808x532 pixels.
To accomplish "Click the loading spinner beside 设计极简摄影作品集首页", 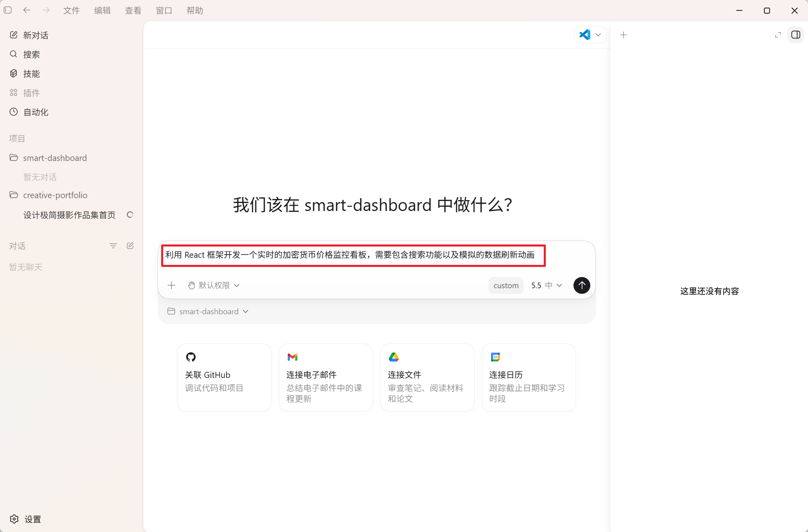I will (x=130, y=215).
